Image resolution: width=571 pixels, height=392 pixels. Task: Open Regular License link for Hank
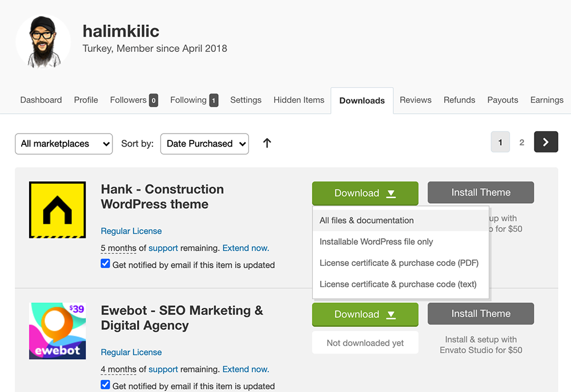pos(131,231)
